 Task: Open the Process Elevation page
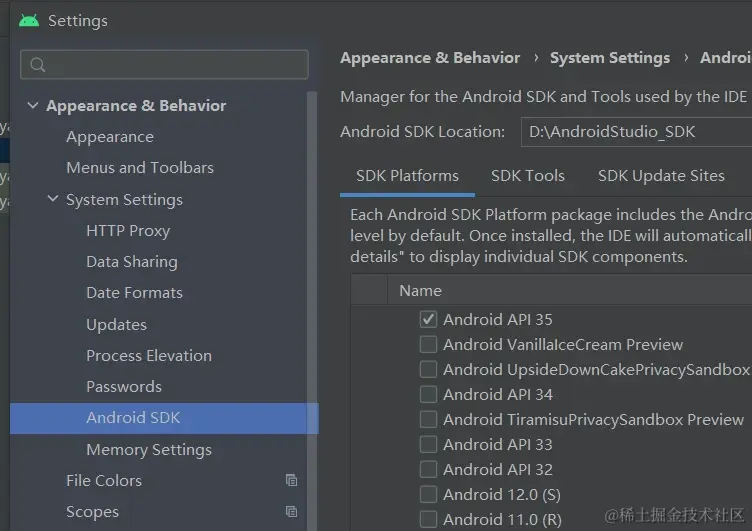[149, 355]
